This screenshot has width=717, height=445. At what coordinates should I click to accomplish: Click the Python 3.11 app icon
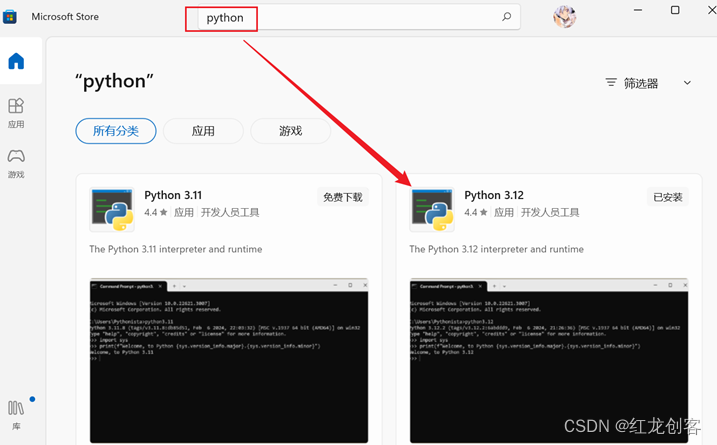(112, 209)
